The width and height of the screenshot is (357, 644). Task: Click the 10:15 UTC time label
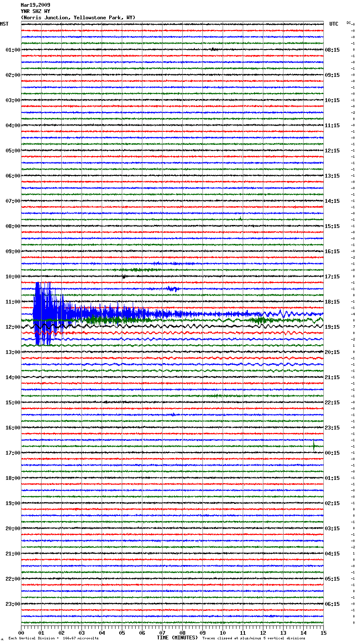pos(332,100)
